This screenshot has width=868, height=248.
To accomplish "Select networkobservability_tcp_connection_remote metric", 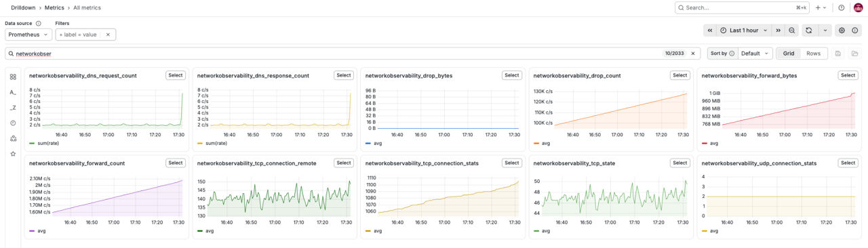I will tap(344, 163).
